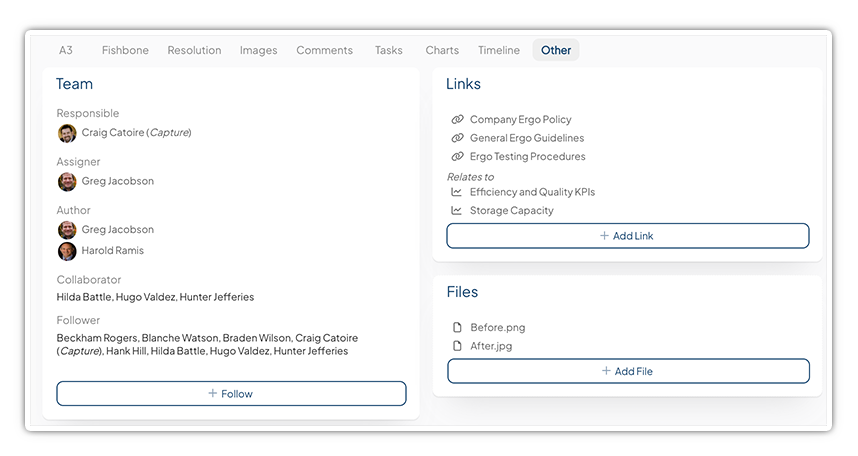Click the file icon next to Before.png
The width and height of the screenshot is (858, 456).
coord(458,328)
